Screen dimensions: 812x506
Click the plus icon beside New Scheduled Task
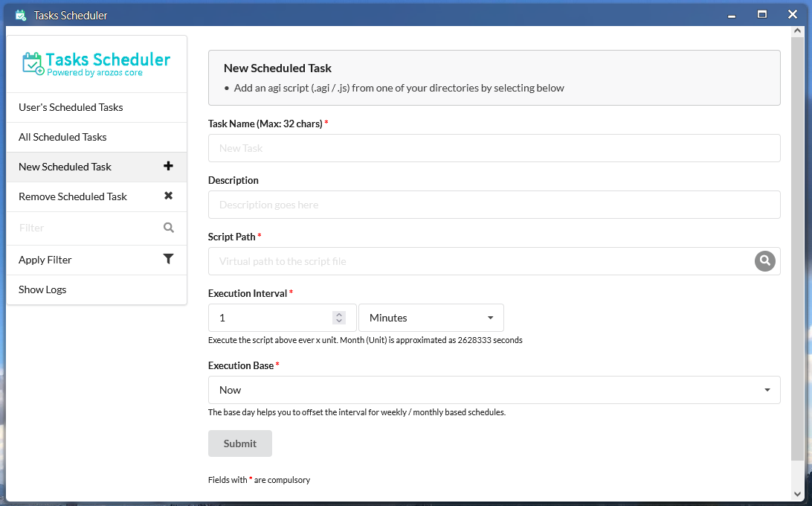tap(168, 167)
